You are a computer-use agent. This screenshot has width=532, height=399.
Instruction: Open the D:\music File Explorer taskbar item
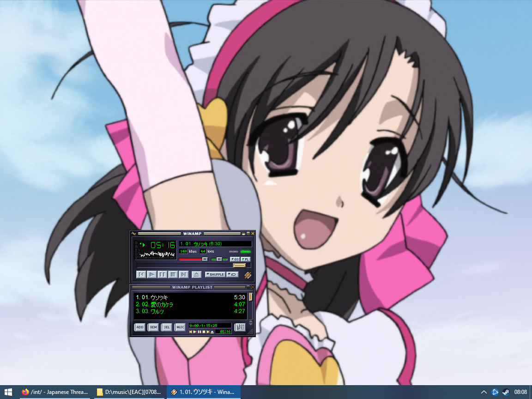(x=129, y=392)
